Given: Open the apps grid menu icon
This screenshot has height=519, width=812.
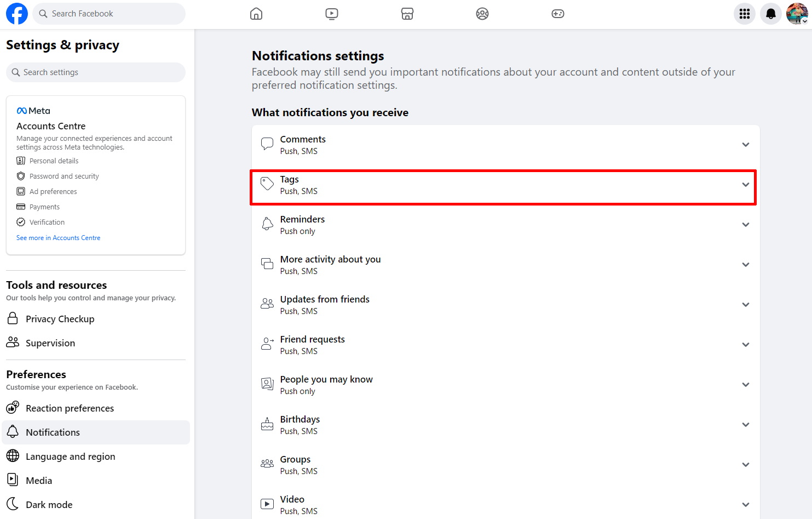Looking at the screenshot, I should [744, 14].
